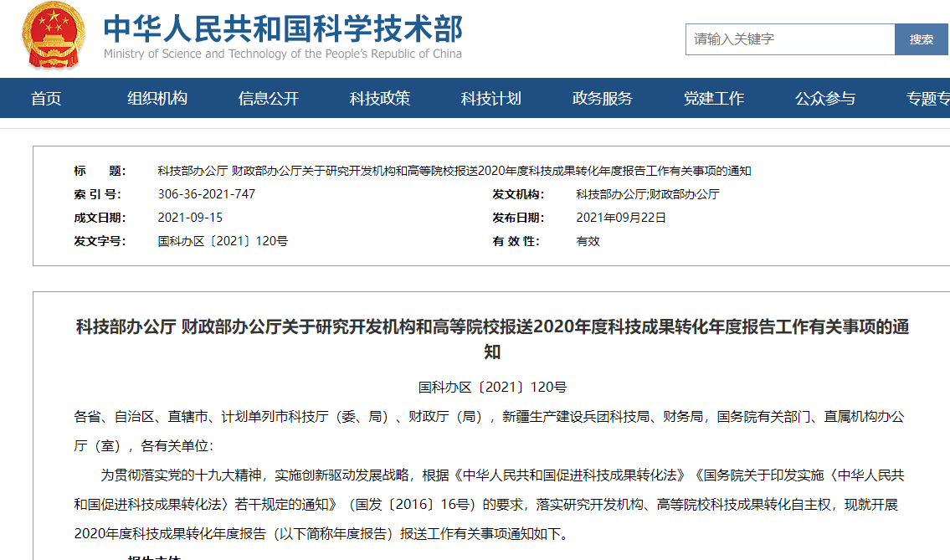Open the 组织机构 menu item

(x=157, y=99)
